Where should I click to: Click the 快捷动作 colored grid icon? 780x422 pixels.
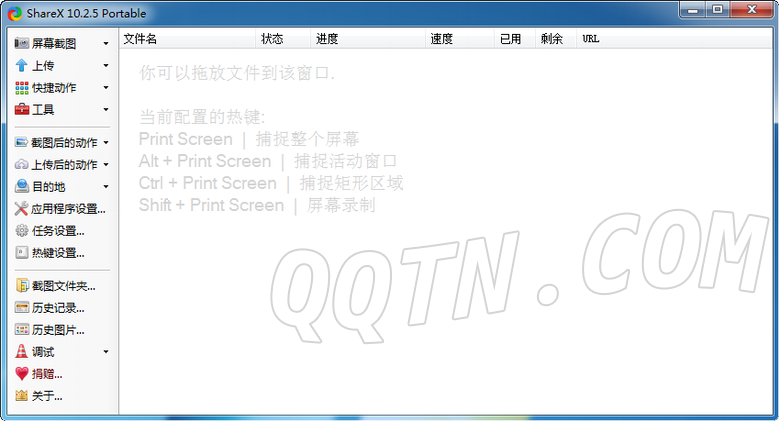(x=21, y=88)
